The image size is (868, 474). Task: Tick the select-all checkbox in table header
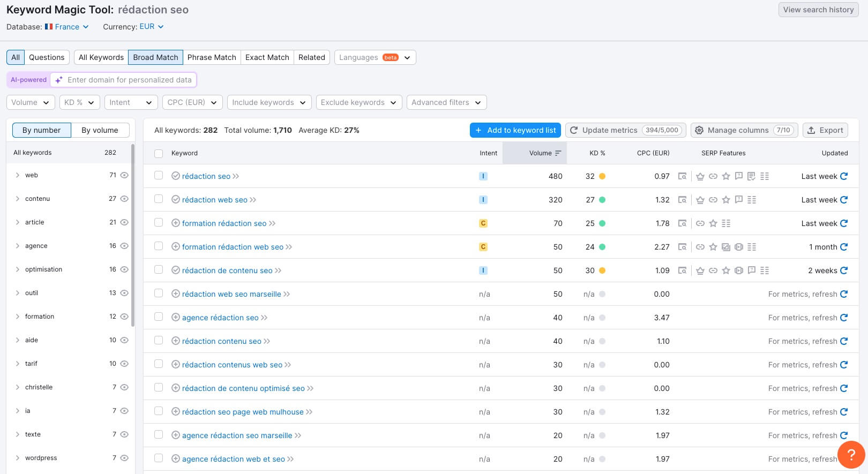(159, 154)
